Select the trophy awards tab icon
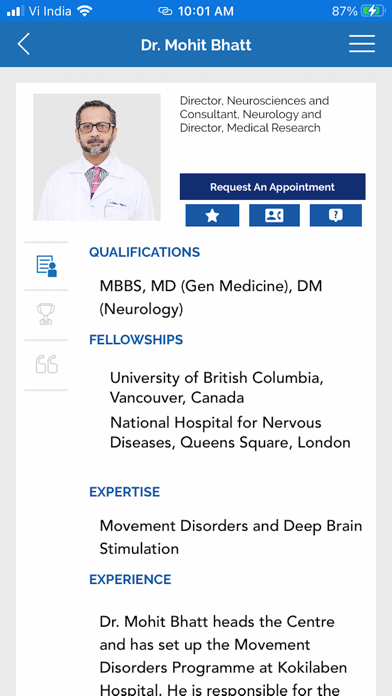The image size is (392, 696). click(46, 314)
